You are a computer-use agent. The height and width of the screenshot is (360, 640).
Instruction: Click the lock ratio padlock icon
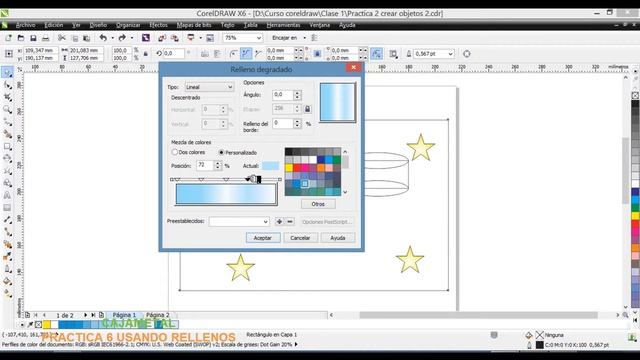[146, 54]
